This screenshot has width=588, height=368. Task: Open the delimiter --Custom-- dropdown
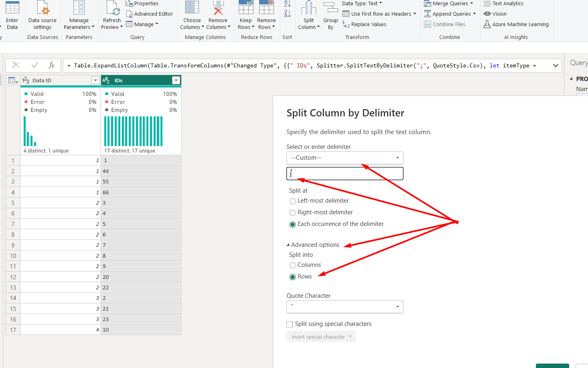(345, 158)
